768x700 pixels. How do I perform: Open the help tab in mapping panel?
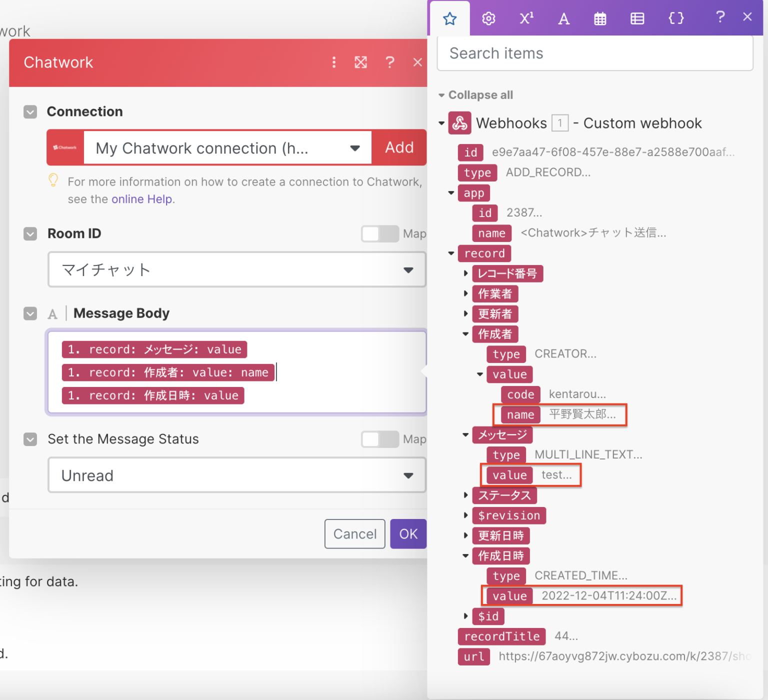(720, 18)
